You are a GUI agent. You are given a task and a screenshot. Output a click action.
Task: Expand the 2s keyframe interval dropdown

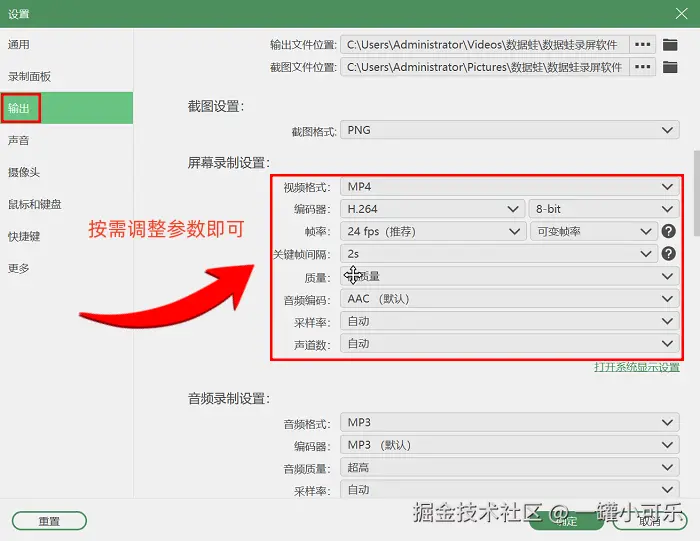click(x=499, y=254)
